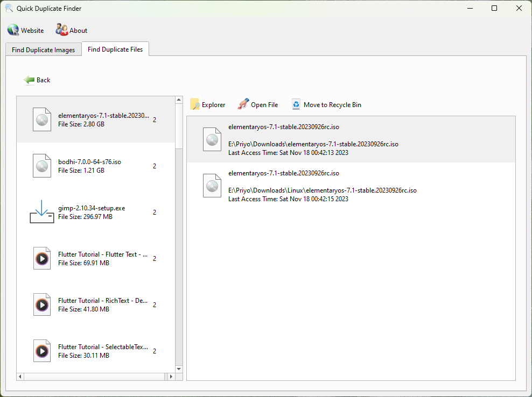Maximize the Quick Duplicate Finder window

point(494,8)
